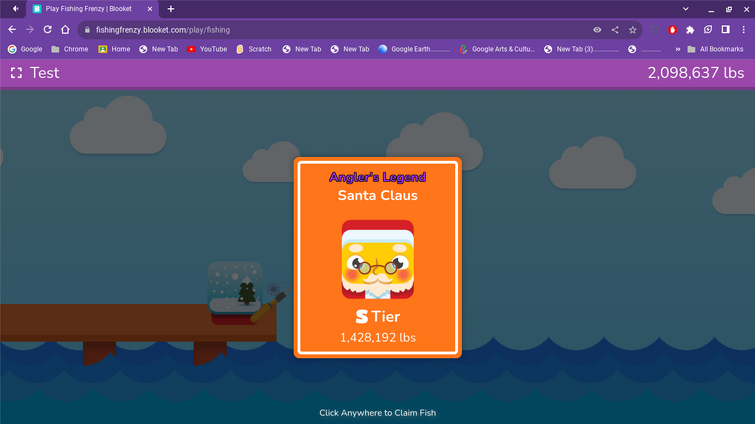This screenshot has width=755, height=424.
Task: Go back to the previous page
Action: (x=12, y=30)
